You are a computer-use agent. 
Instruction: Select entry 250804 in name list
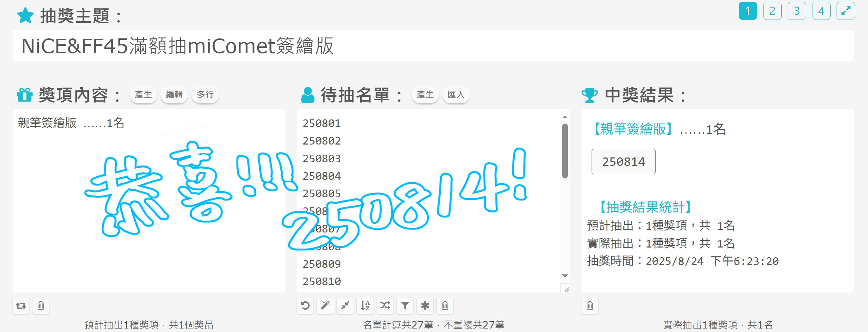321,176
